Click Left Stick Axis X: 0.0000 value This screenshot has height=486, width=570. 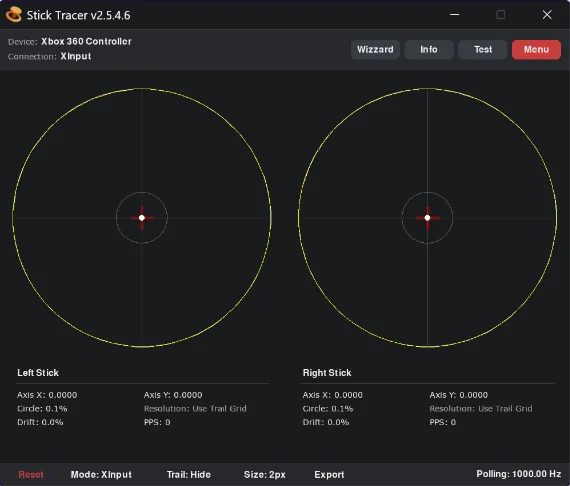(x=47, y=395)
